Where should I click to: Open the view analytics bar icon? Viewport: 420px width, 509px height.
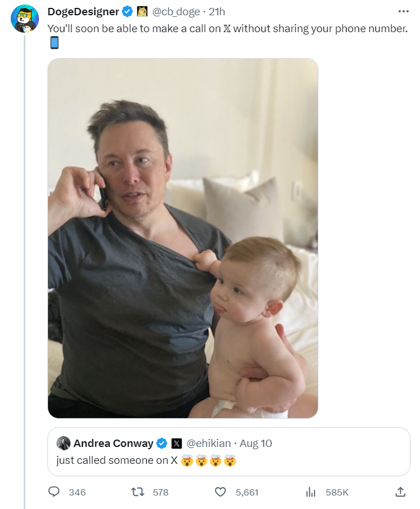[x=310, y=492]
